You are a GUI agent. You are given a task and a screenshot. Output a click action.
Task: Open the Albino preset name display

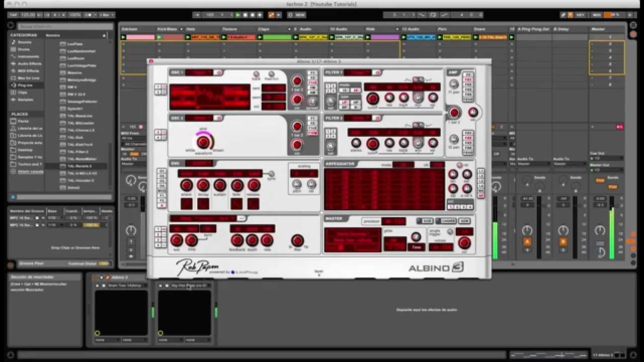coord(352,240)
